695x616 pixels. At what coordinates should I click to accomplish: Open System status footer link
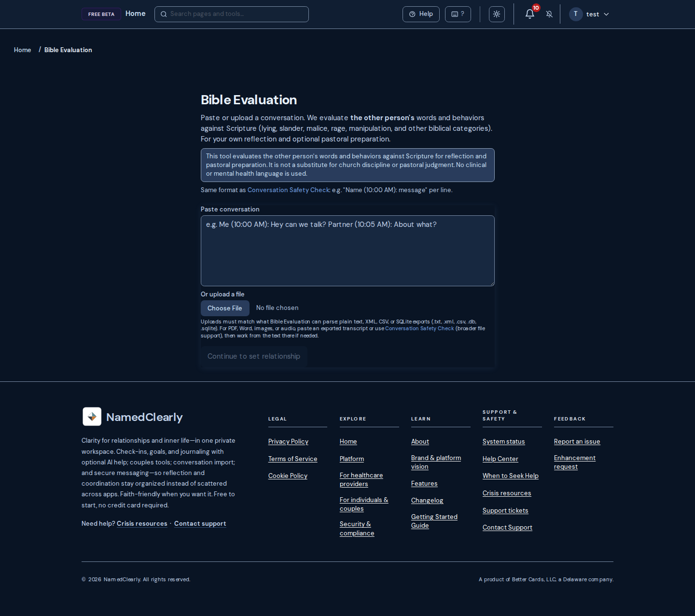(503, 441)
